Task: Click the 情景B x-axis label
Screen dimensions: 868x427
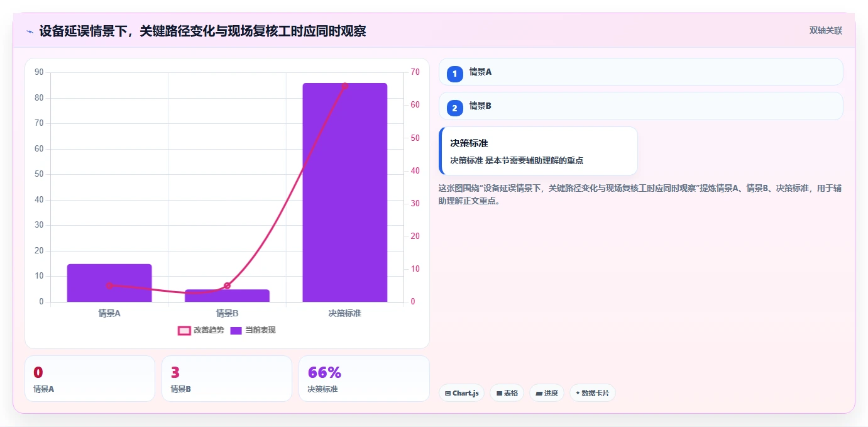Action: pyautogui.click(x=227, y=313)
